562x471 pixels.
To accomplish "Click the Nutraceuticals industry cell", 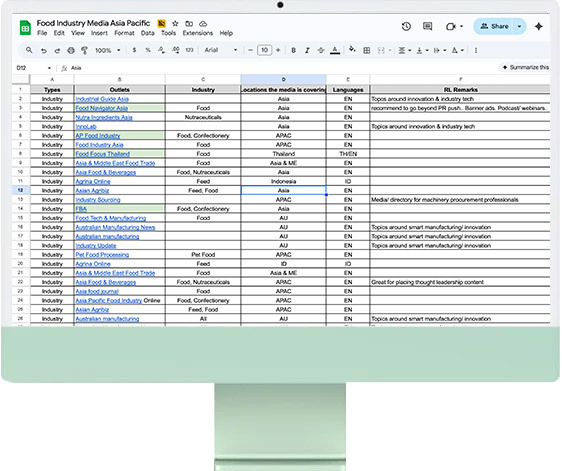I will tap(203, 117).
